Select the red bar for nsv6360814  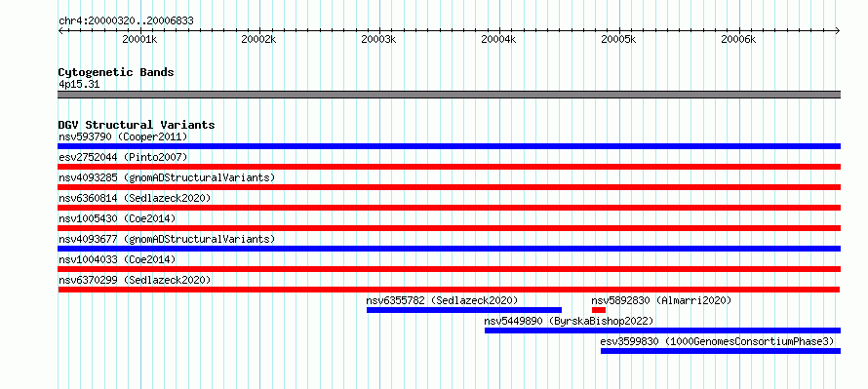tap(449, 208)
